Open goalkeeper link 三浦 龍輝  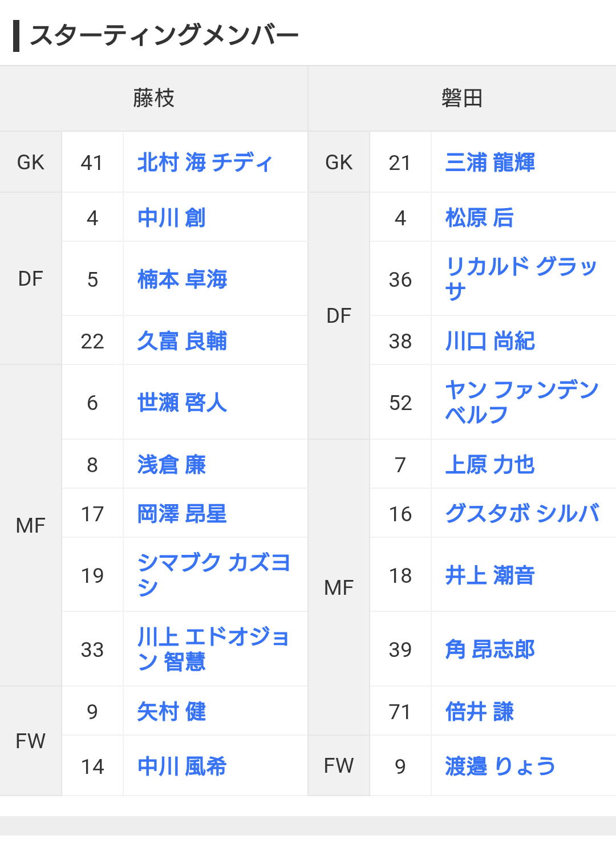click(x=491, y=163)
